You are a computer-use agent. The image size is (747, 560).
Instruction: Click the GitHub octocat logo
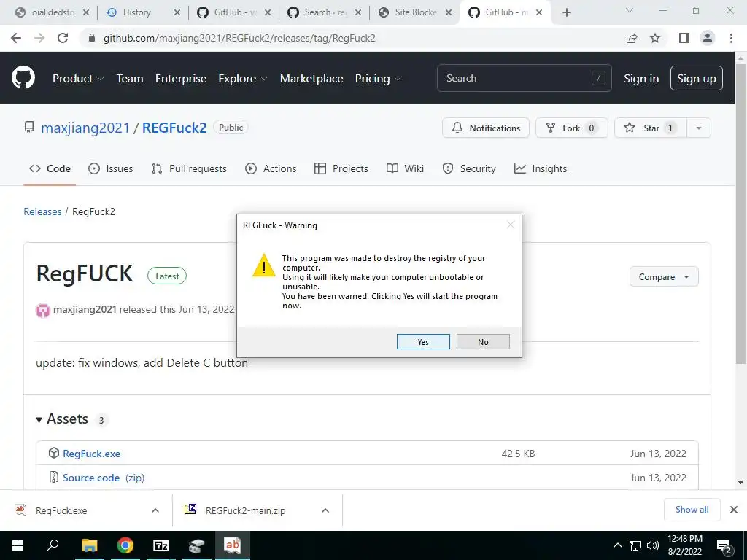click(x=23, y=78)
